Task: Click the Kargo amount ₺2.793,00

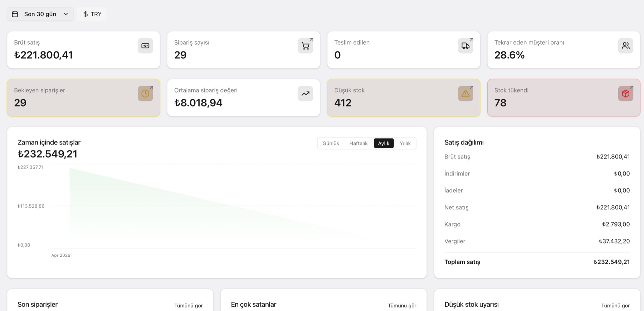Action: coord(616,224)
